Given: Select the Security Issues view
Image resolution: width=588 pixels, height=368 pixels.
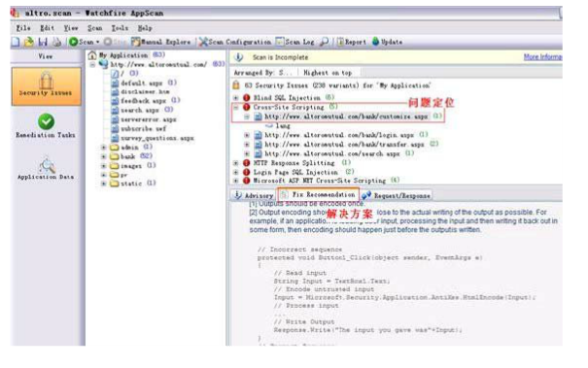Looking at the screenshot, I should (46, 86).
